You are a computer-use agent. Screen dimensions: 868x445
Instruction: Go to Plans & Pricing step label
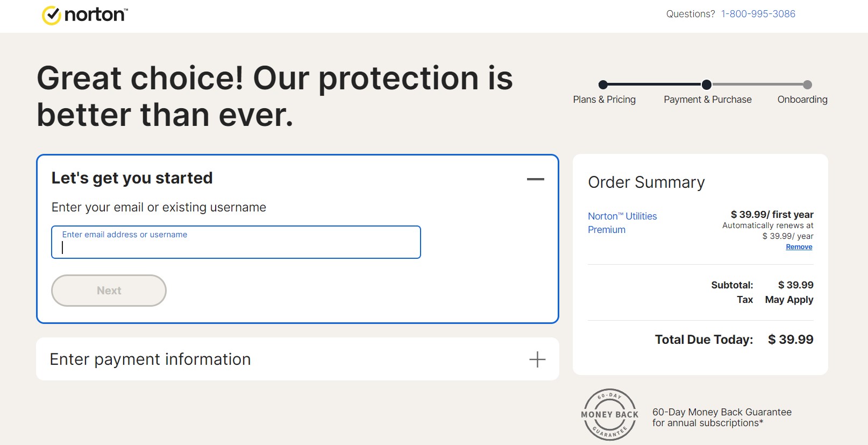(604, 100)
